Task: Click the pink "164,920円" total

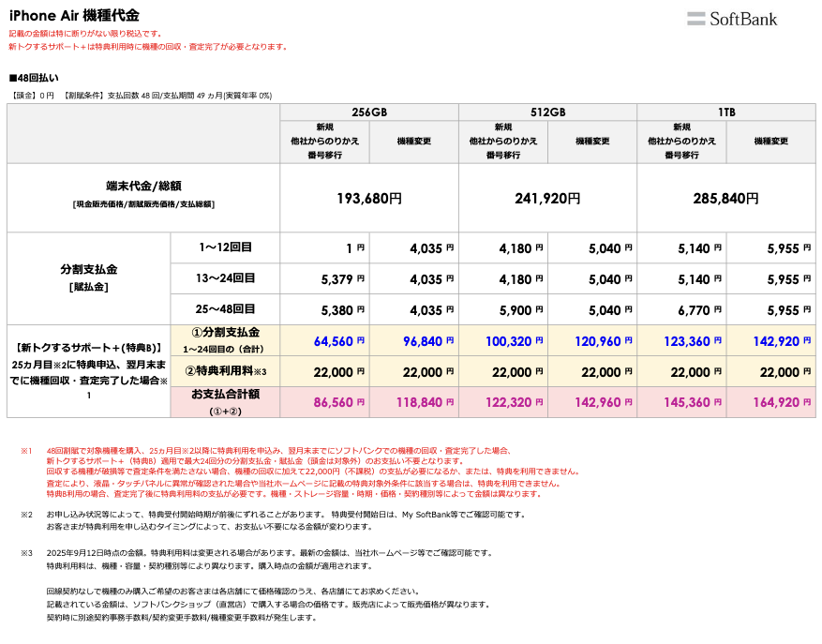Action: (x=782, y=402)
